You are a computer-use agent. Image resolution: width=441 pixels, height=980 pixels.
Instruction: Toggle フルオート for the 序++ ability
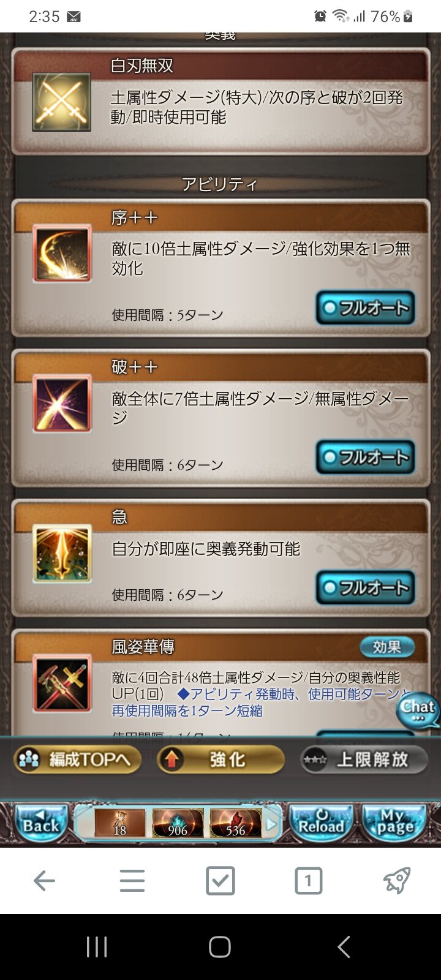[366, 307]
